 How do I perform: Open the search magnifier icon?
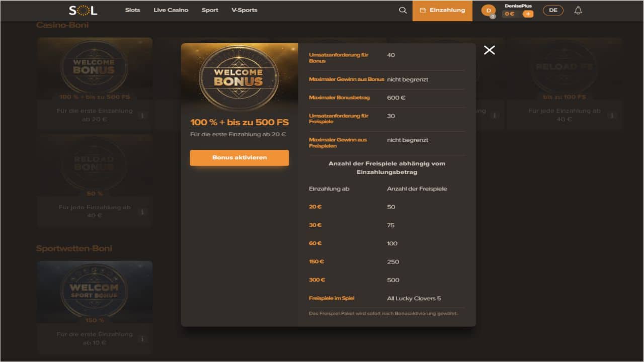coord(403,10)
